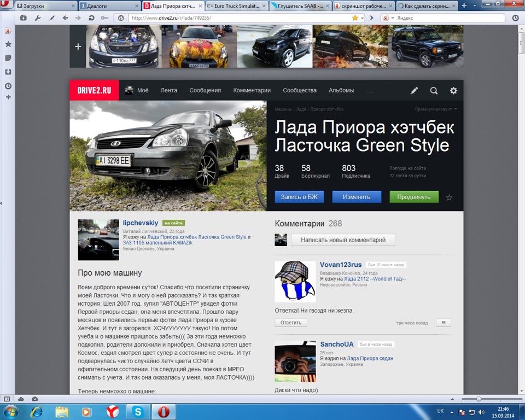
Task: Open the downloads panel in sidebar
Action: click(x=8, y=72)
